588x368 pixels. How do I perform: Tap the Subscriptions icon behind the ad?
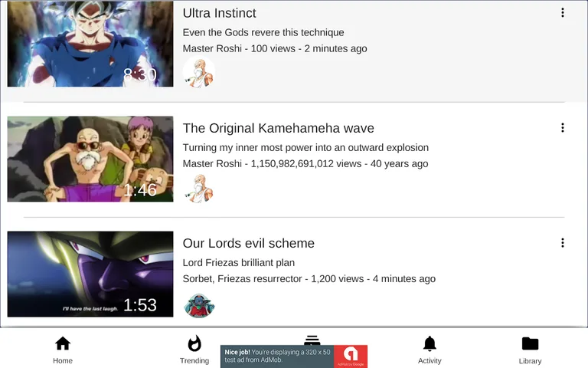point(312,340)
